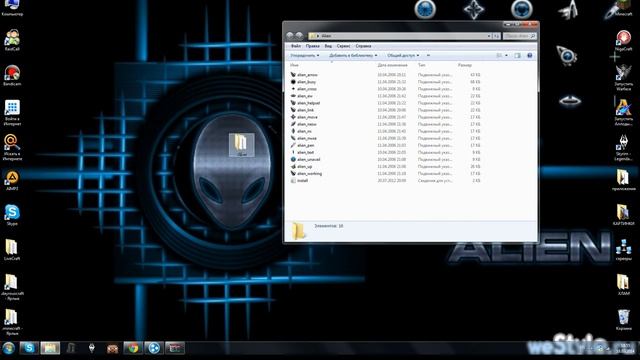Expand the address bar history dropdown
Viewport: 640px width, 360px height.
pyautogui.click(x=489, y=36)
